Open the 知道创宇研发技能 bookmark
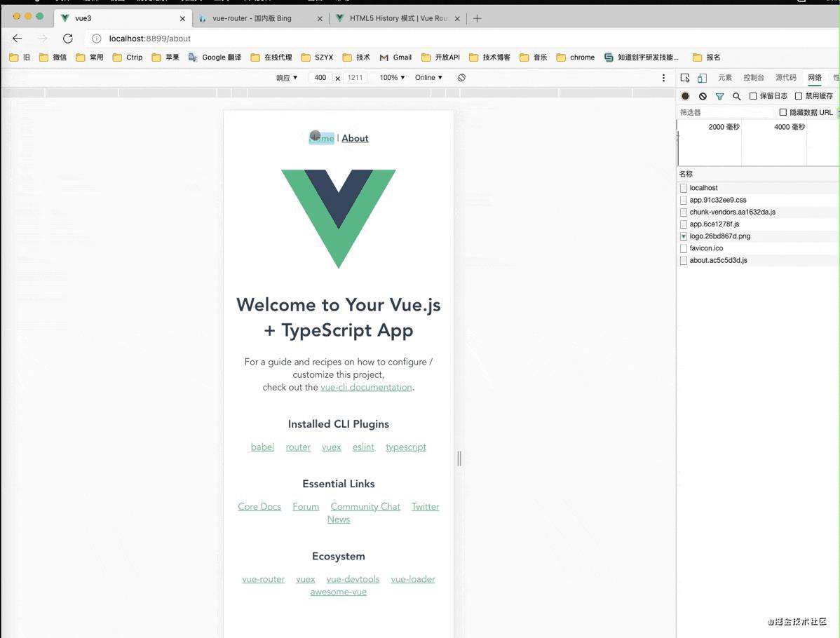 pos(642,57)
